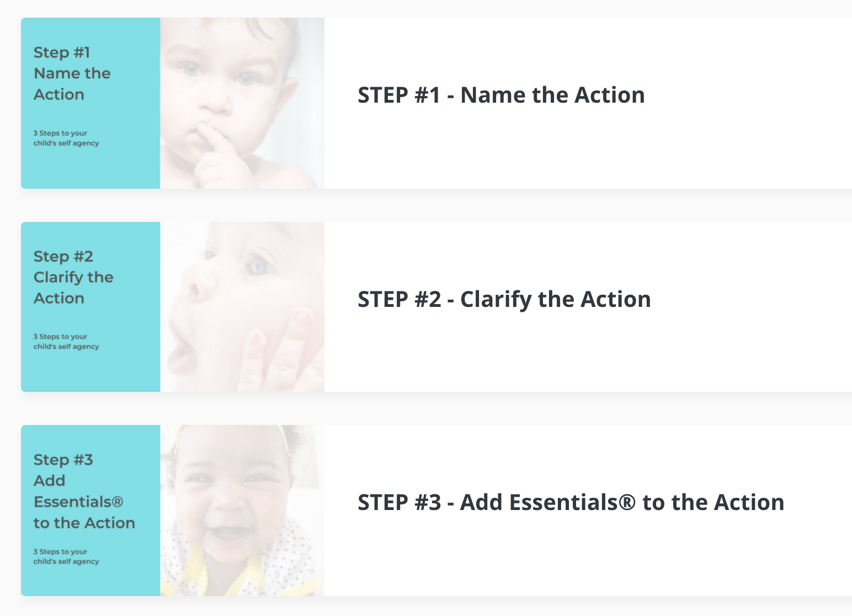Click the blue-eyed baby looking up photo
This screenshot has width=852, height=616.
click(x=242, y=307)
